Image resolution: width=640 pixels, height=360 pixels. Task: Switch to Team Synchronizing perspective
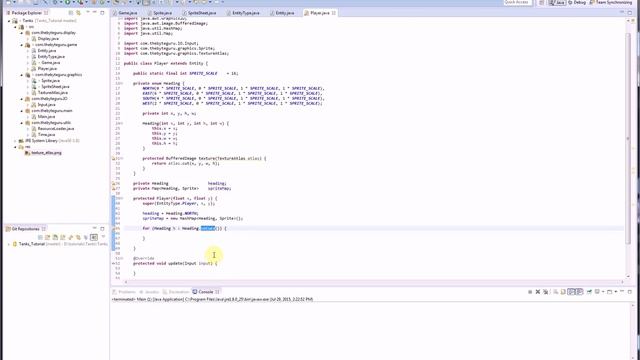click(610, 2)
